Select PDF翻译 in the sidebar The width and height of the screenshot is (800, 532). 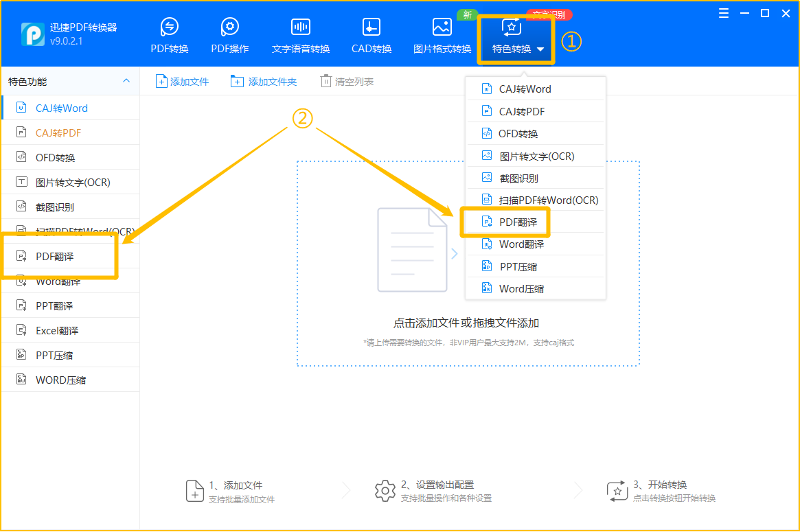click(71, 256)
